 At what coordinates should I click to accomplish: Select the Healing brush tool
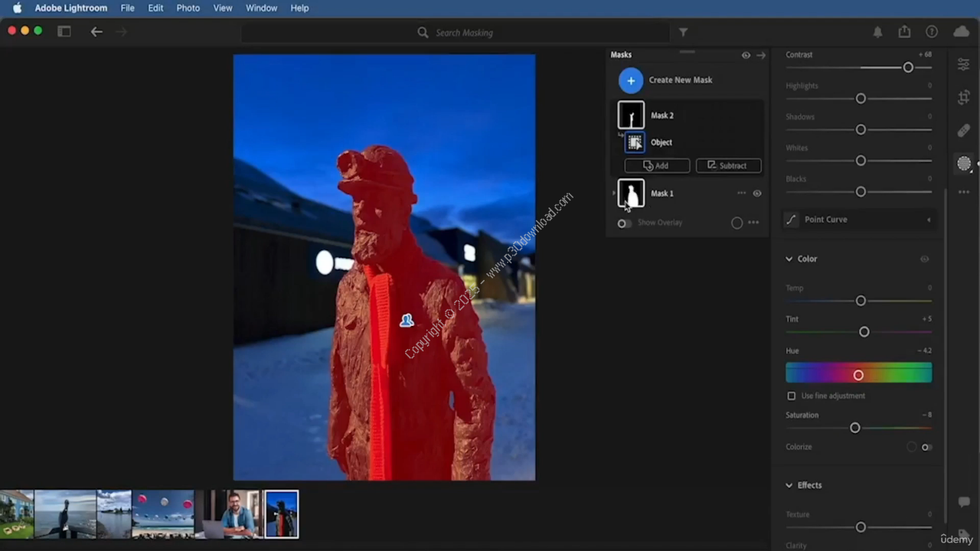[964, 131]
